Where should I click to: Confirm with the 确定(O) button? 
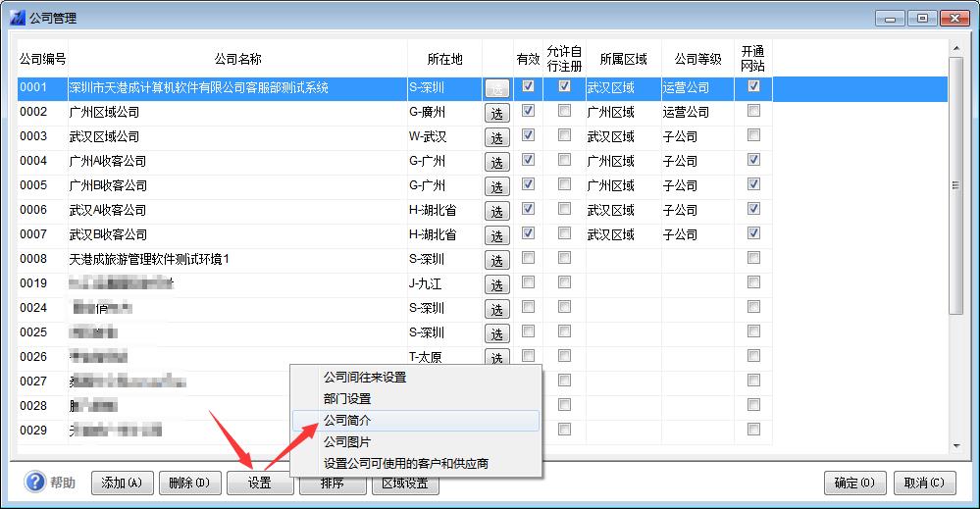(855, 483)
